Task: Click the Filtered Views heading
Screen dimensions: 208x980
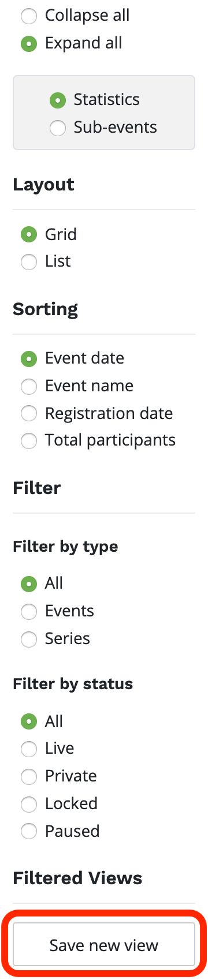Action: [77, 878]
